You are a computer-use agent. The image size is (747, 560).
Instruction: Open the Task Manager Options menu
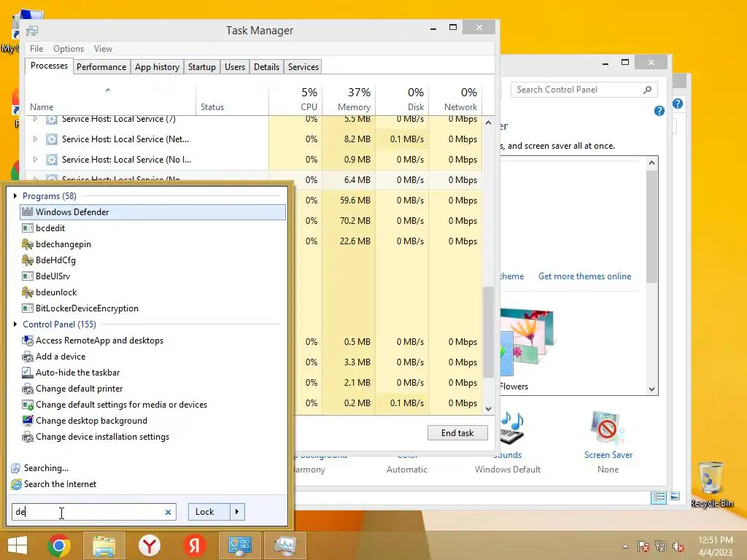(69, 49)
